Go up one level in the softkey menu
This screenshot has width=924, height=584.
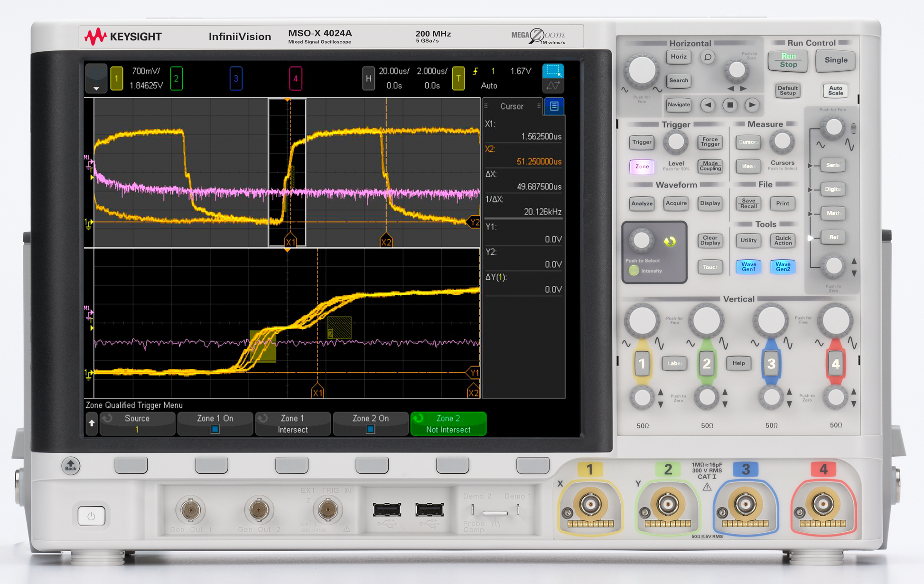click(x=92, y=424)
